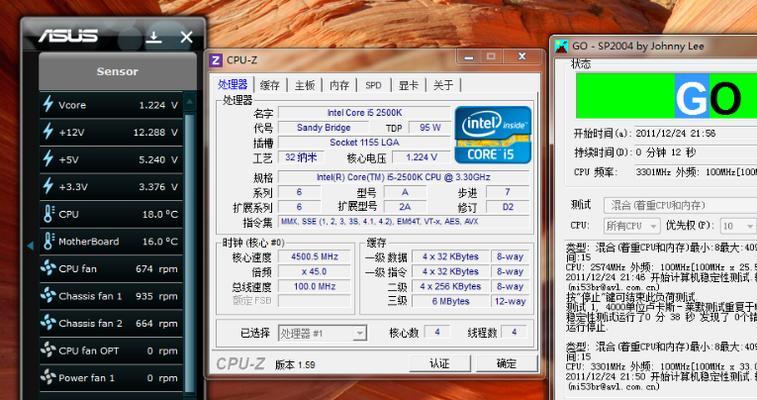Close the CPU-Z window
The width and height of the screenshot is (757, 400).
(522, 57)
